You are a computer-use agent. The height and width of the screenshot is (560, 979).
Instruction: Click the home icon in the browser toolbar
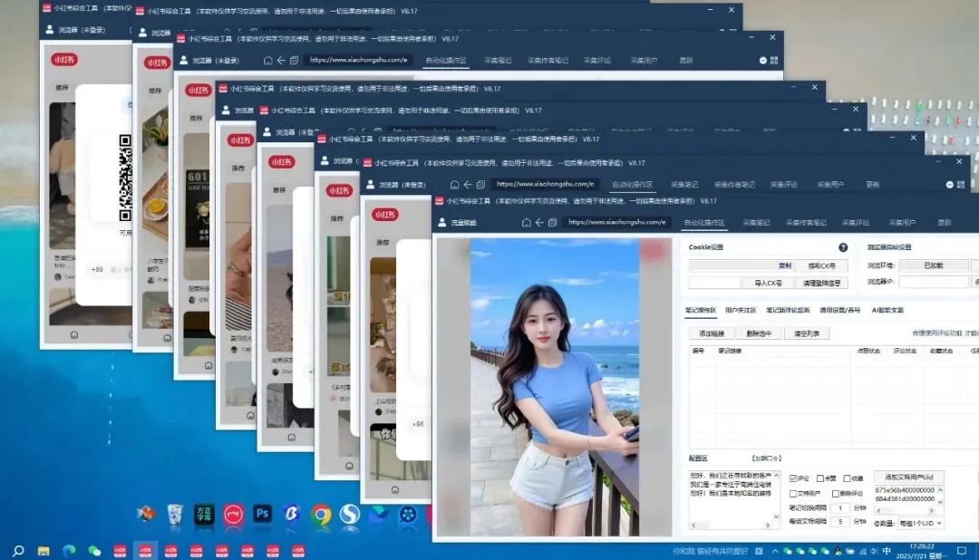point(527,223)
